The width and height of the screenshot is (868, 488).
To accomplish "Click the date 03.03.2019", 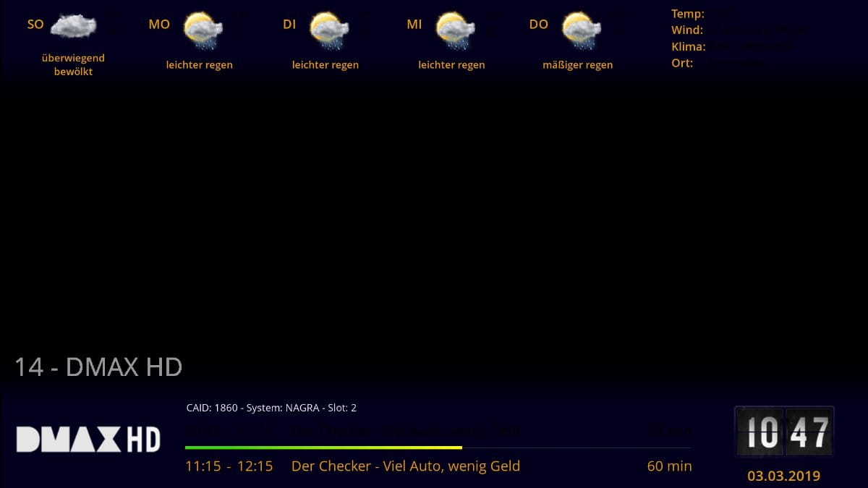I will click(784, 476).
